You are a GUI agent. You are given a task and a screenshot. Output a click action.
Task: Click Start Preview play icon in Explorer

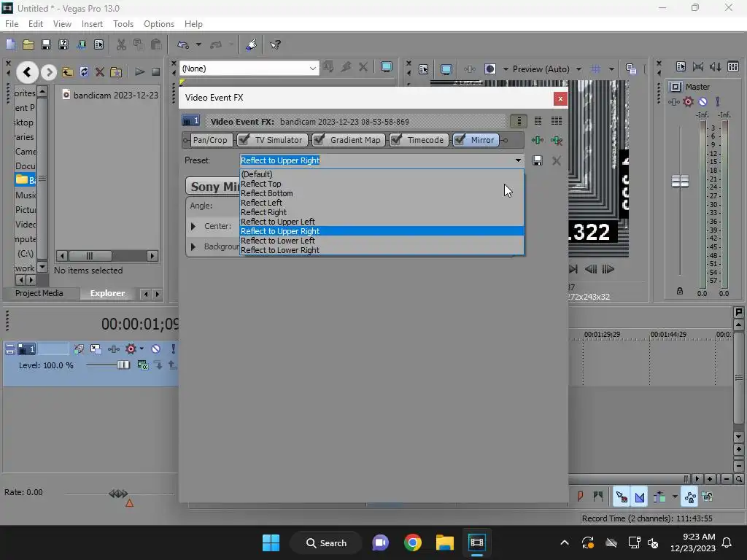139,72
